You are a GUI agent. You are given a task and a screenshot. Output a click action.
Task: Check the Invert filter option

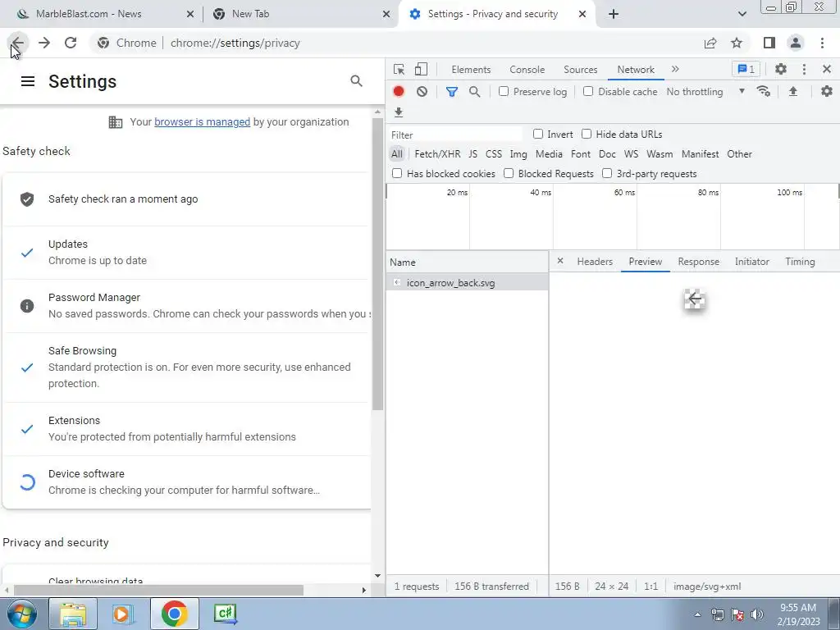click(x=538, y=134)
